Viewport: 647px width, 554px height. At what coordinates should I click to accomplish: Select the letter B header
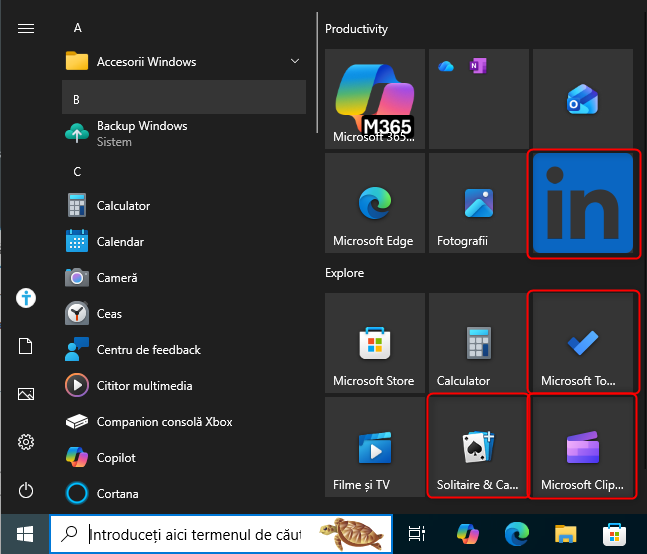(x=184, y=97)
